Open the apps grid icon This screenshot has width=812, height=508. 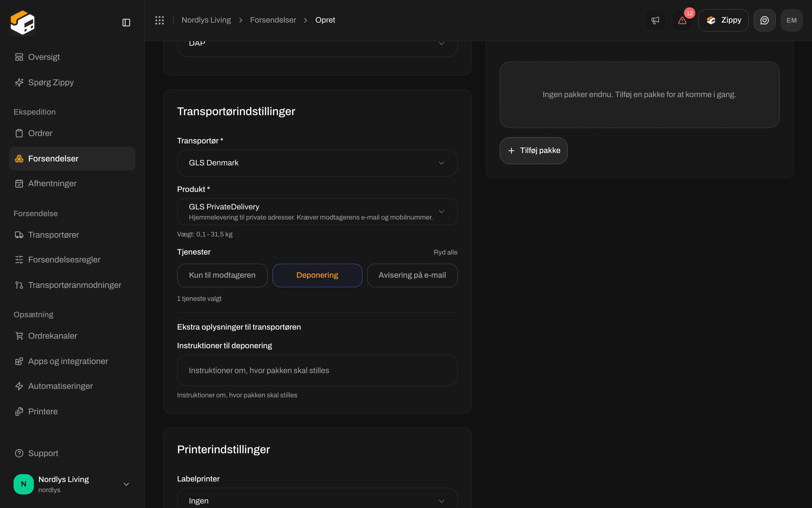[159, 20]
